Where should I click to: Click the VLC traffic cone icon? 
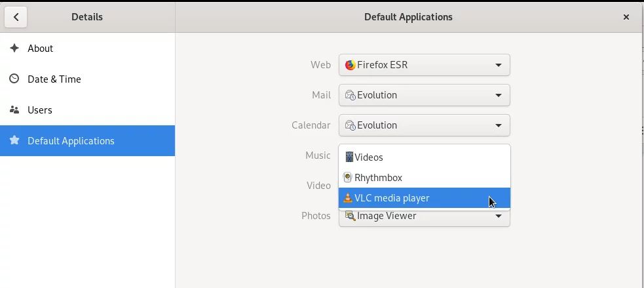pos(348,198)
